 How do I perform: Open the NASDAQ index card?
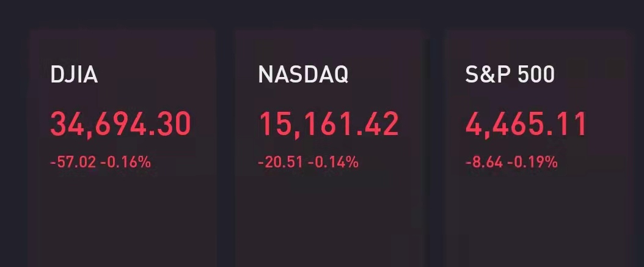coord(329,148)
